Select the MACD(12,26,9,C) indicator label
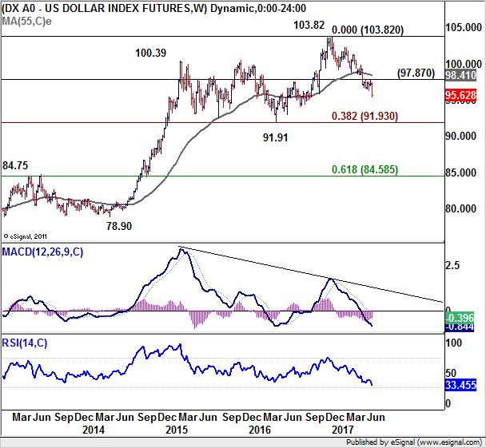 click(42, 252)
